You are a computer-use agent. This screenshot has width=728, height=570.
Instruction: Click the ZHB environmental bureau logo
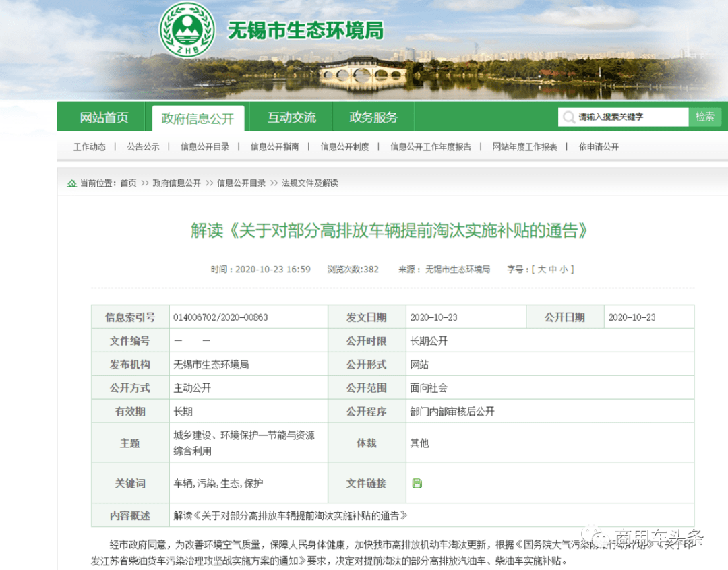coord(187,30)
